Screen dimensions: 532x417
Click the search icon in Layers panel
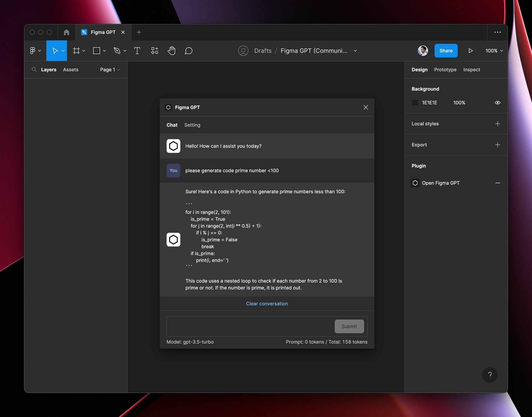click(34, 69)
